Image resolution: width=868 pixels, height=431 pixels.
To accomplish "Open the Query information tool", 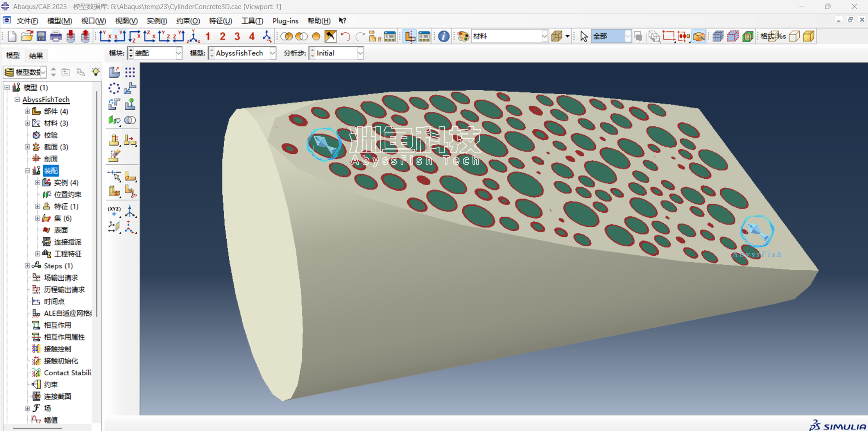I will (444, 36).
